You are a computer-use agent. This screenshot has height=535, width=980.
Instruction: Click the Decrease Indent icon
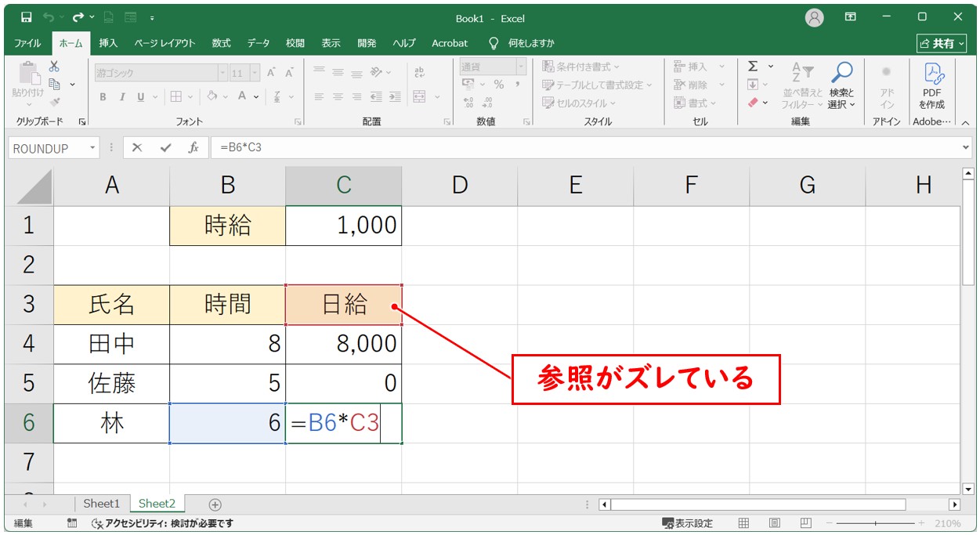(x=376, y=97)
